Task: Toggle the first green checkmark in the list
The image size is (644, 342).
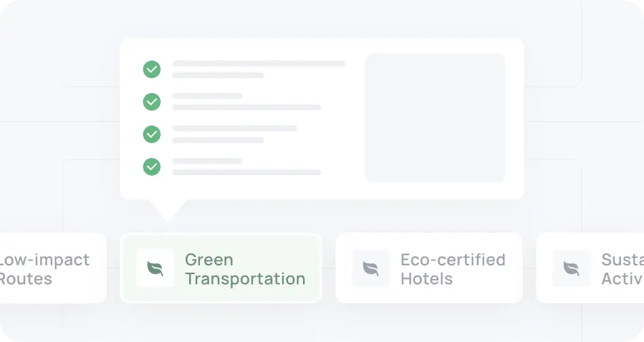Action: (x=152, y=69)
